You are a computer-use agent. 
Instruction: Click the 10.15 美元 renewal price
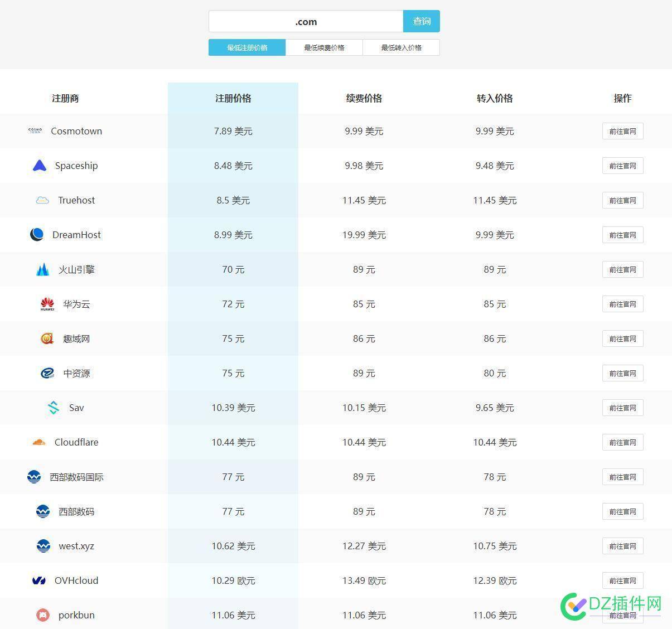[364, 408]
